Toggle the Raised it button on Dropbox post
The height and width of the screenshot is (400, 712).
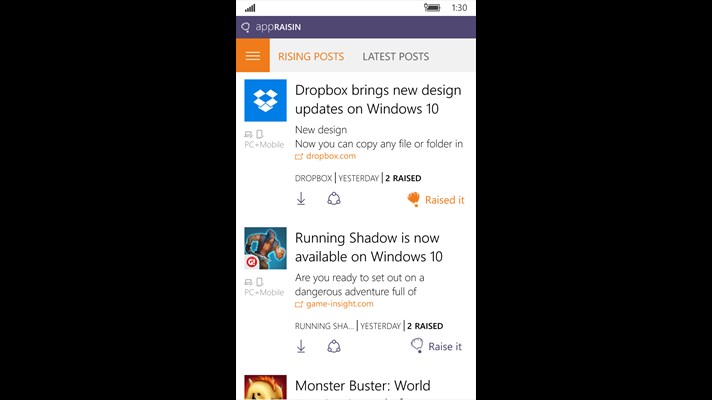click(436, 200)
